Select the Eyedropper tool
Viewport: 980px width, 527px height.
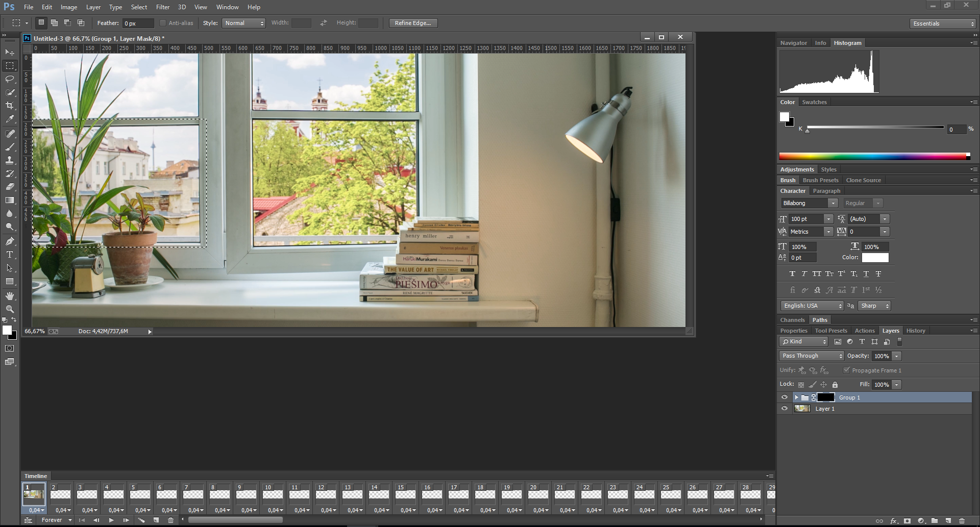[10, 119]
